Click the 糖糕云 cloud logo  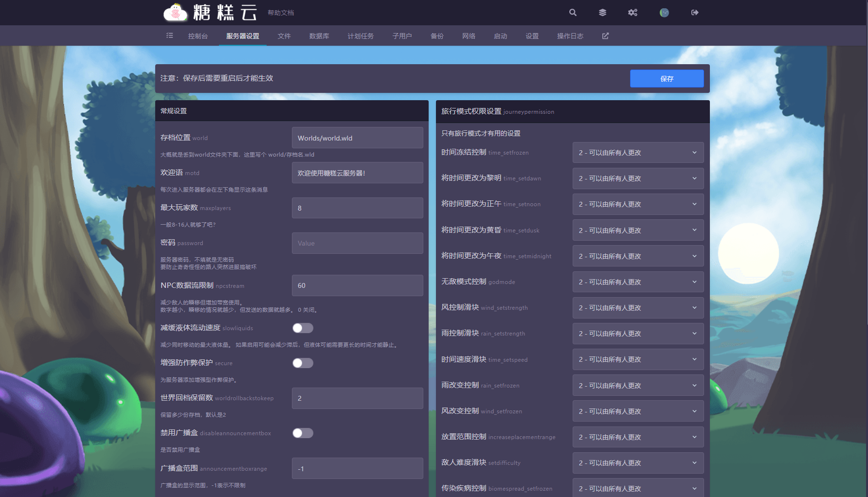click(x=176, y=13)
